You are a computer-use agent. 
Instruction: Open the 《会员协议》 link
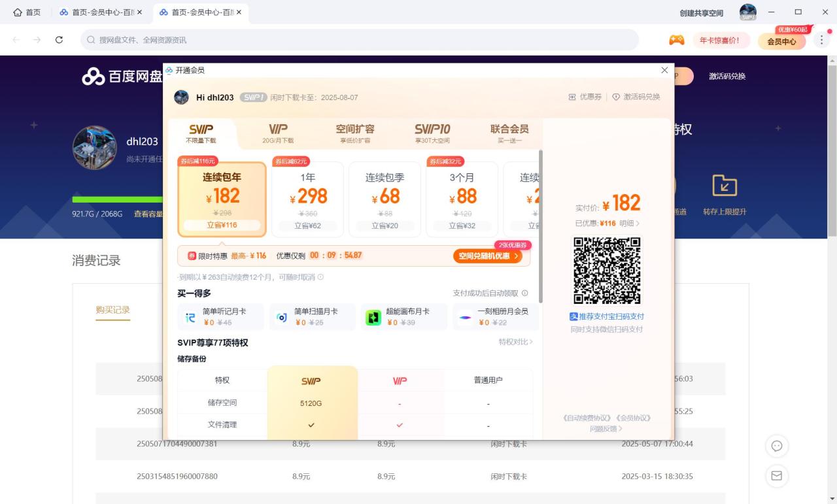tap(633, 418)
